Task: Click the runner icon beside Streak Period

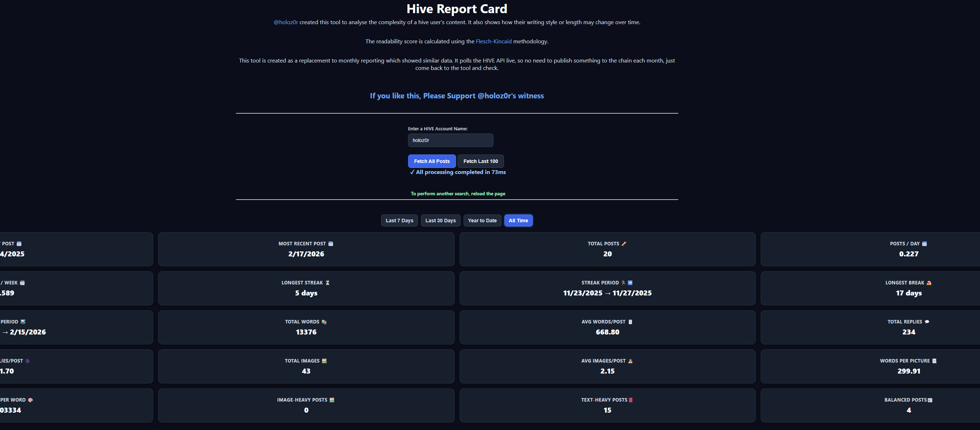Action: pos(623,283)
